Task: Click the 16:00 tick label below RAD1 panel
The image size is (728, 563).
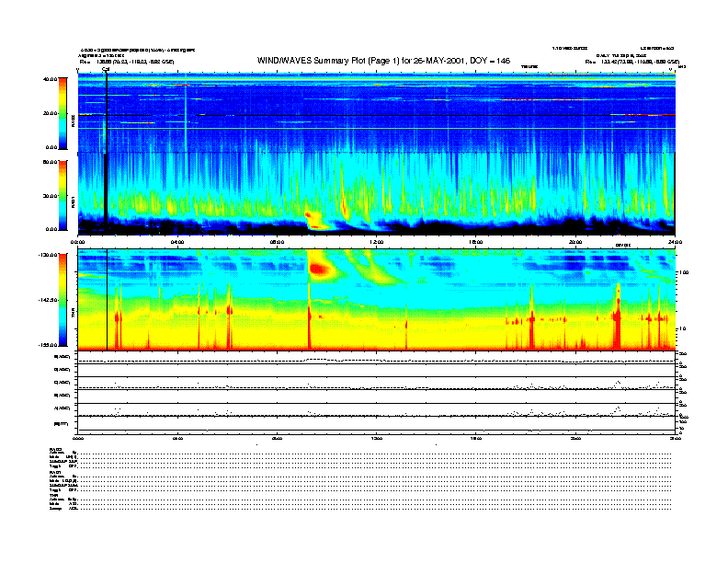Action: [x=476, y=242]
